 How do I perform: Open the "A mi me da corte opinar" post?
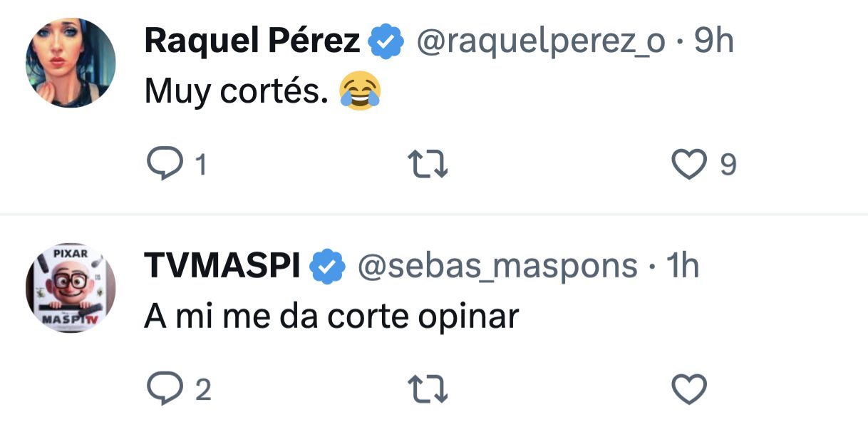[x=331, y=317]
